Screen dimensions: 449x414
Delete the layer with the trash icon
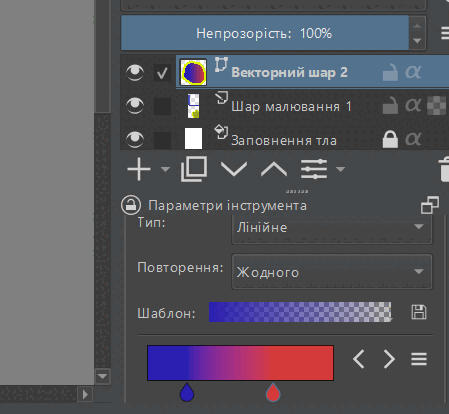(x=444, y=170)
